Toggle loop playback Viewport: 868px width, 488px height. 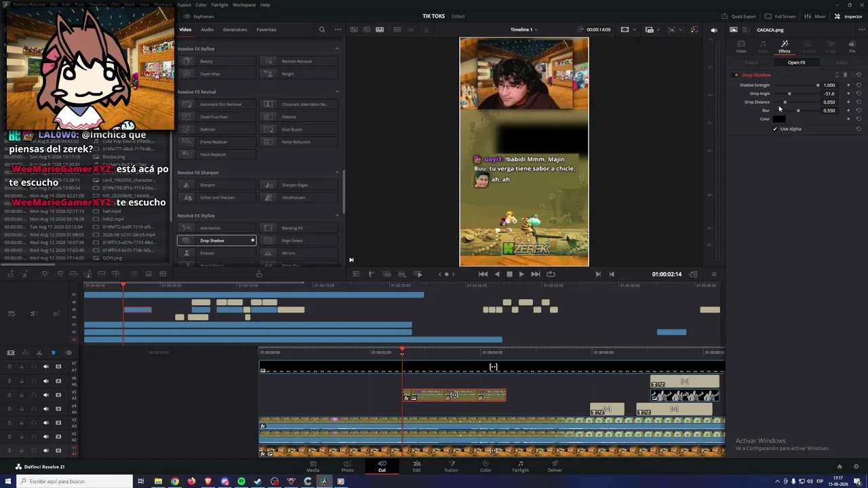tap(551, 274)
